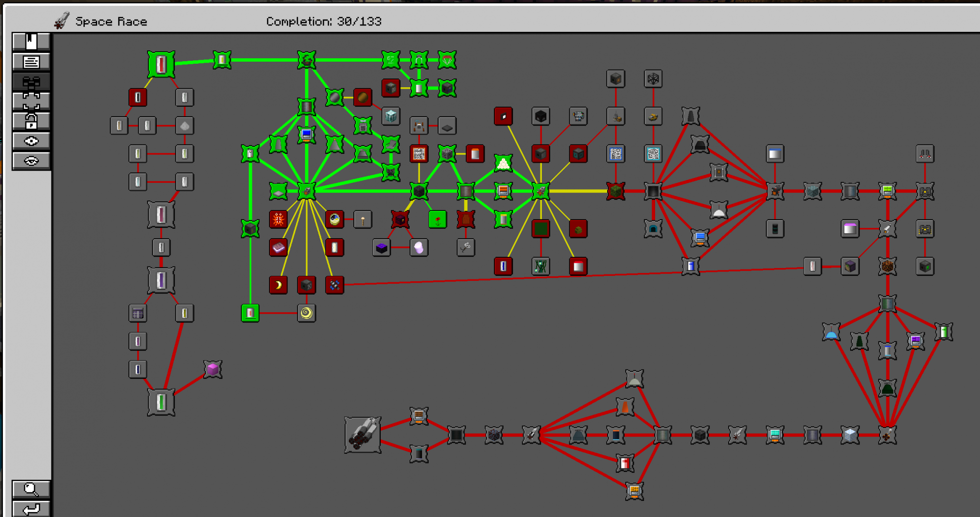Click the yellow crescent moon quest
The height and width of the screenshot is (517, 980).
point(278,285)
